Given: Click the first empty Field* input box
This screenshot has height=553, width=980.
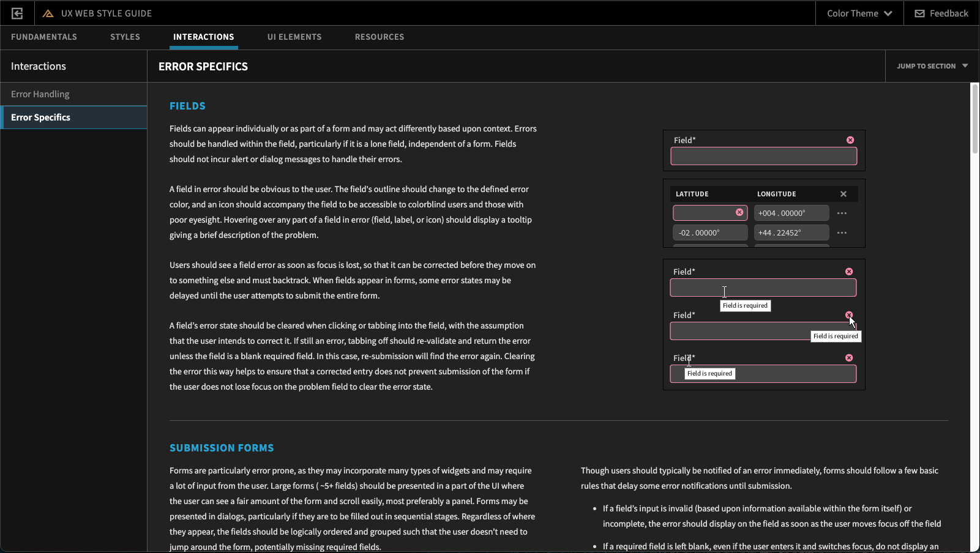Looking at the screenshot, I should (x=763, y=157).
